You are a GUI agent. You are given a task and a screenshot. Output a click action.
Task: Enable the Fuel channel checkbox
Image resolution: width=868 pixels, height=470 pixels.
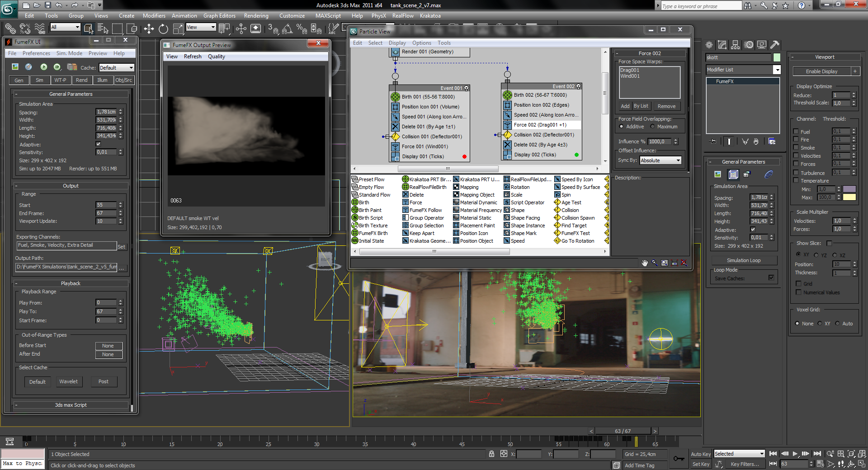pyautogui.click(x=796, y=132)
